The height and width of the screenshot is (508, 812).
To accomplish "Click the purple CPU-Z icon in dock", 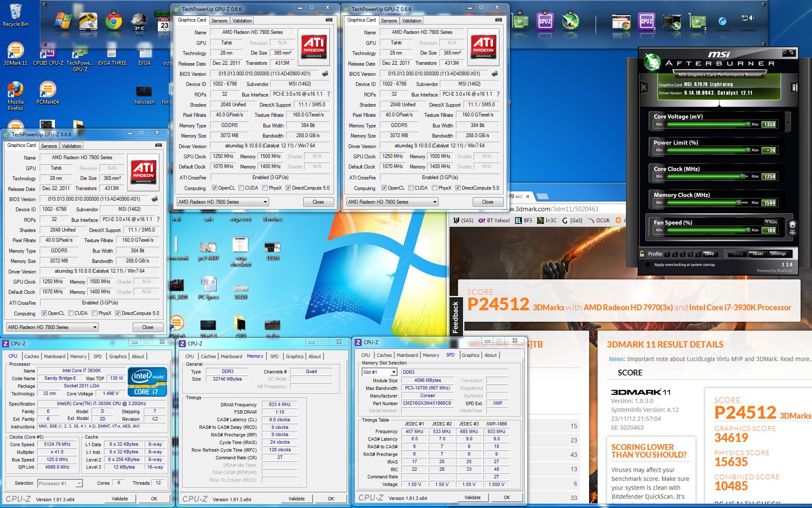I will (545, 22).
